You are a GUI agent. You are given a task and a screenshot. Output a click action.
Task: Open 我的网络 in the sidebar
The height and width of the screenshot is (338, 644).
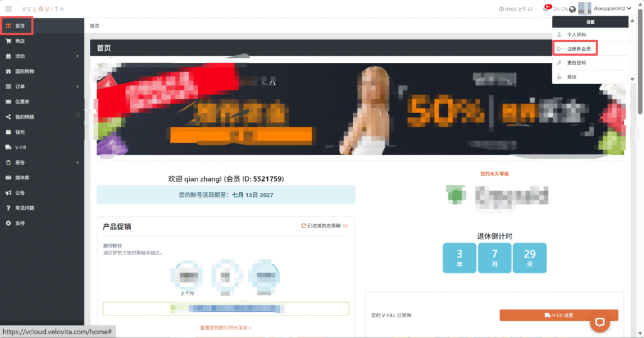coord(24,117)
